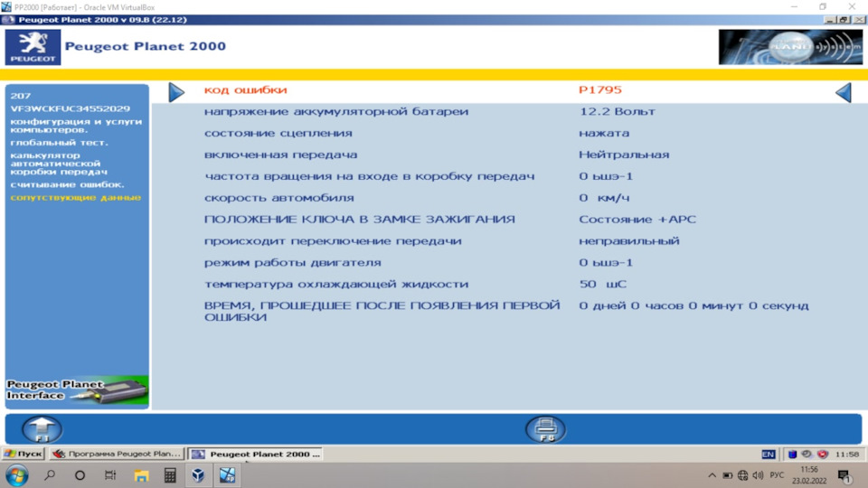Screen dimensions: 868x488
Task: Open Cortana circle on host taskbar
Action: [x=80, y=475]
